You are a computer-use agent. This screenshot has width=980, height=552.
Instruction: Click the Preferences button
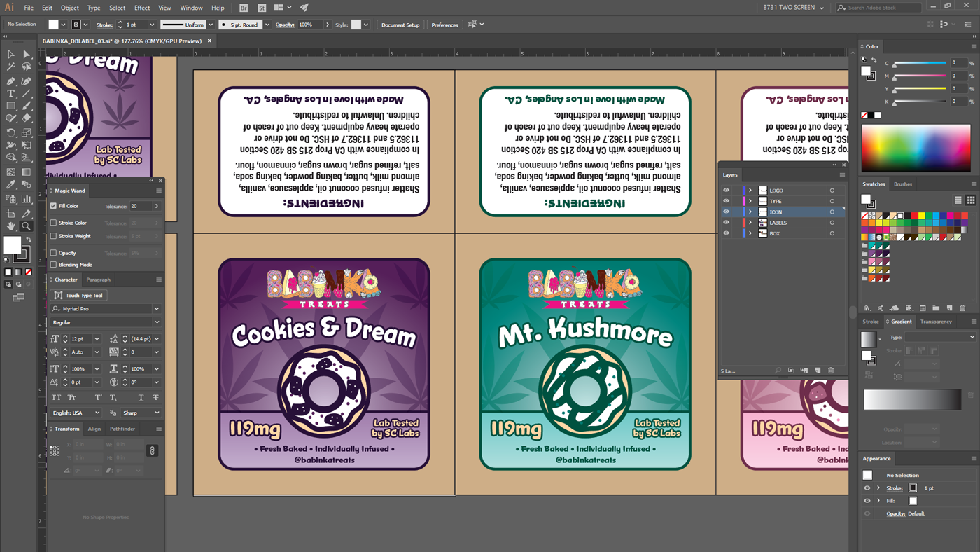point(444,25)
